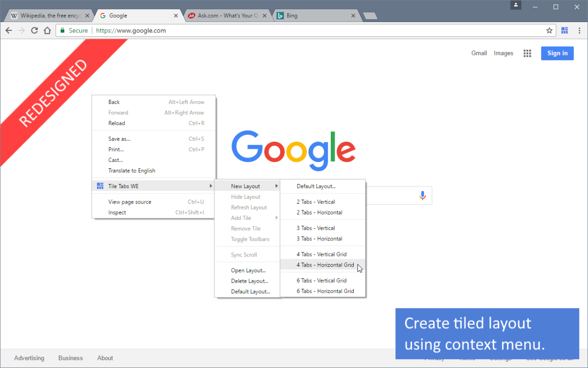
Task: Open the Gmail link
Action: [479, 53]
